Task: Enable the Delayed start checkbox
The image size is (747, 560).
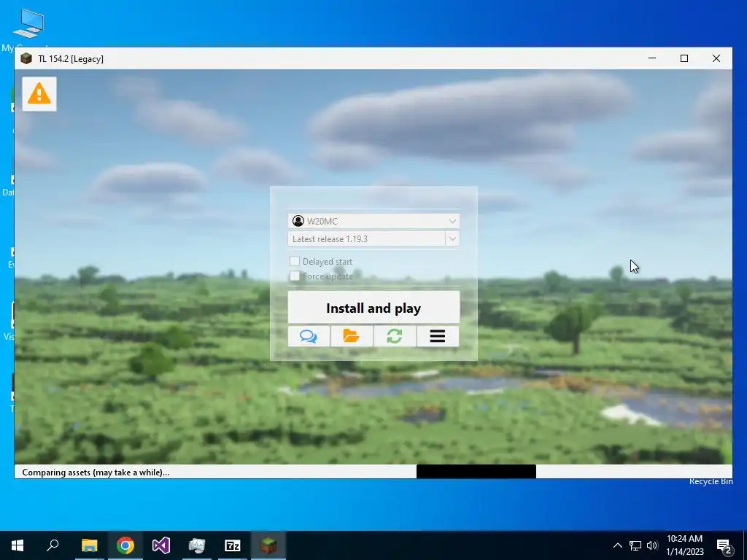Action: pyautogui.click(x=295, y=261)
